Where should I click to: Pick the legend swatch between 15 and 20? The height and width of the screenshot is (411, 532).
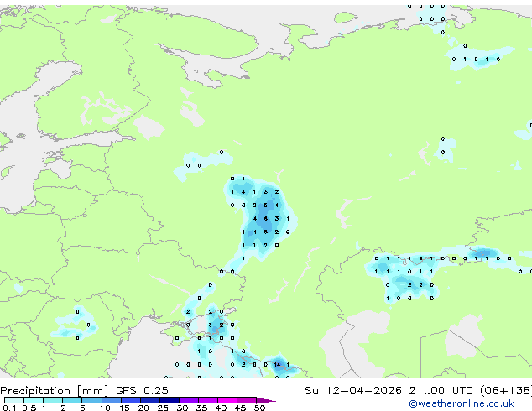tap(131, 400)
